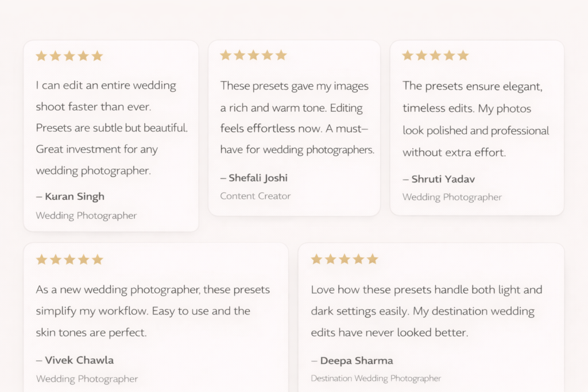The width and height of the screenshot is (588, 392).
Task: Click Wedding Photographer label under Shruti Yadav
Action: click(x=452, y=197)
